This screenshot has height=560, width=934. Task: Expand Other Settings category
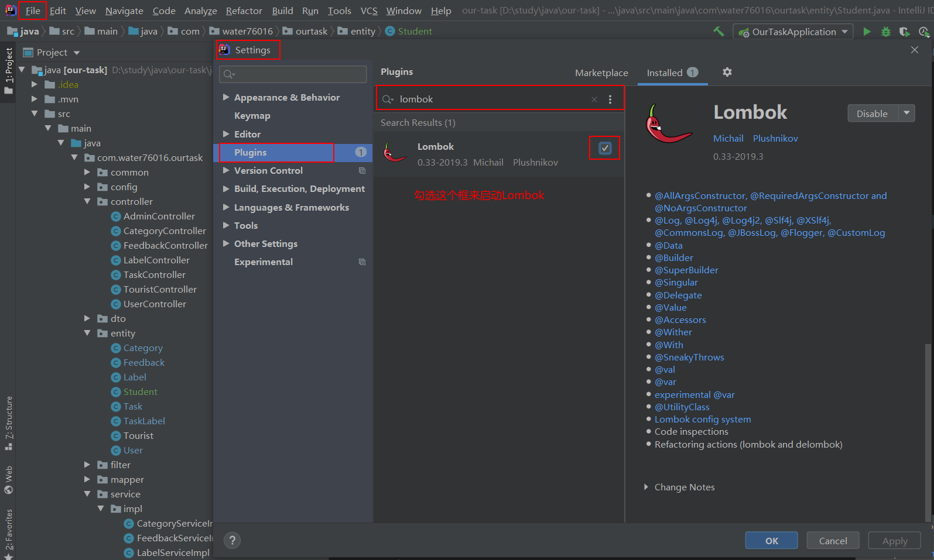pos(226,244)
